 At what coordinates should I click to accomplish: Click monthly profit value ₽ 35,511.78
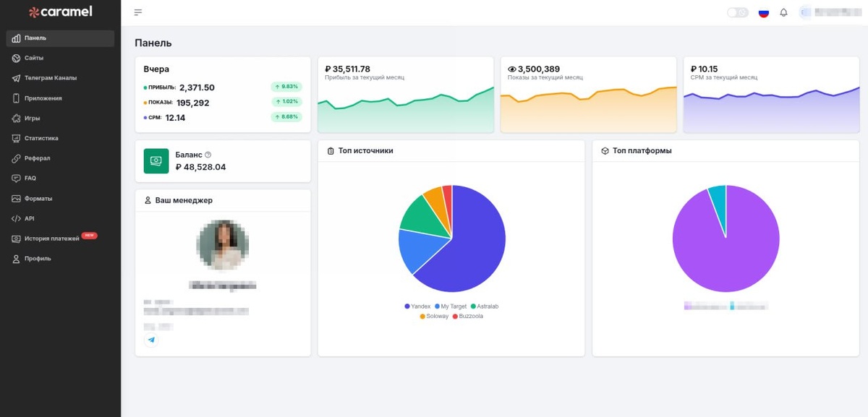click(348, 69)
